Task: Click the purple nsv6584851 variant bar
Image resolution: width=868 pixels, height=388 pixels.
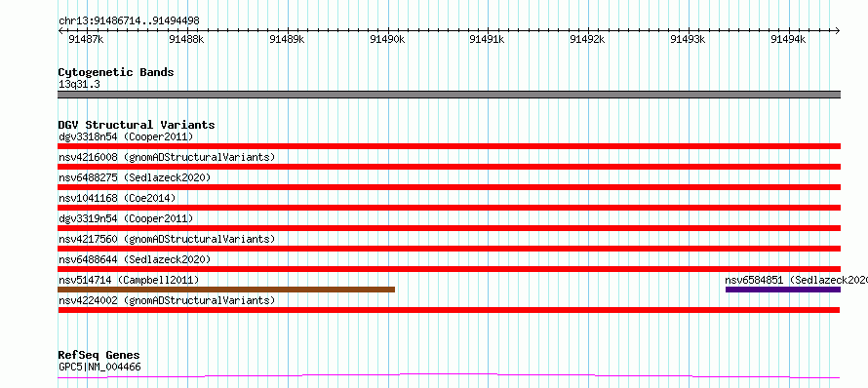Action: coord(783,290)
